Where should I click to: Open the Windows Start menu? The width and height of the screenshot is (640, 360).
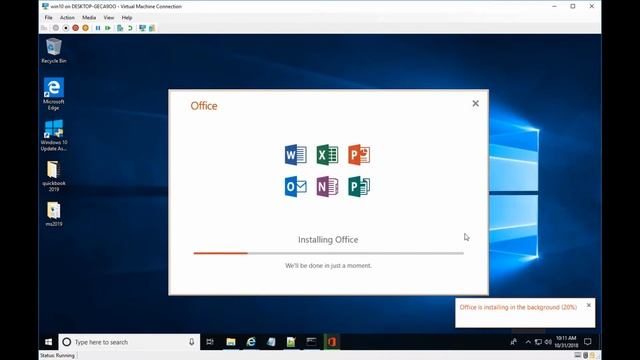pos(49,342)
